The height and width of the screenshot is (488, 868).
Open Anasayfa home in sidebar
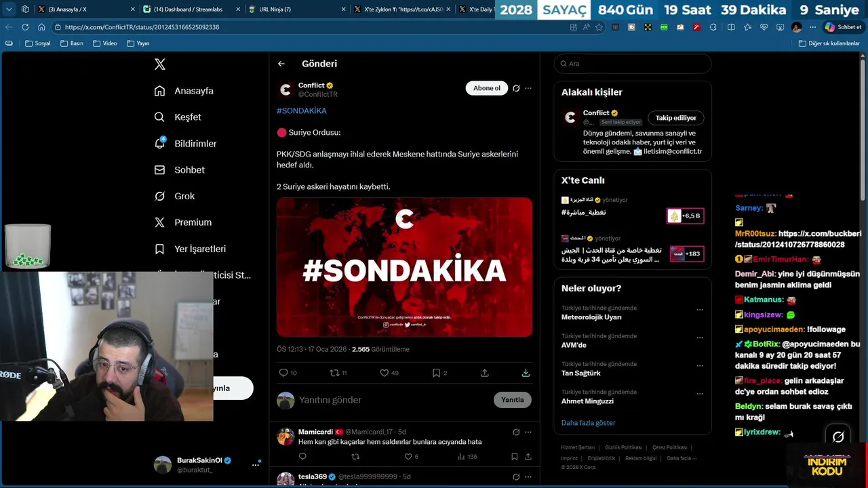(x=184, y=91)
